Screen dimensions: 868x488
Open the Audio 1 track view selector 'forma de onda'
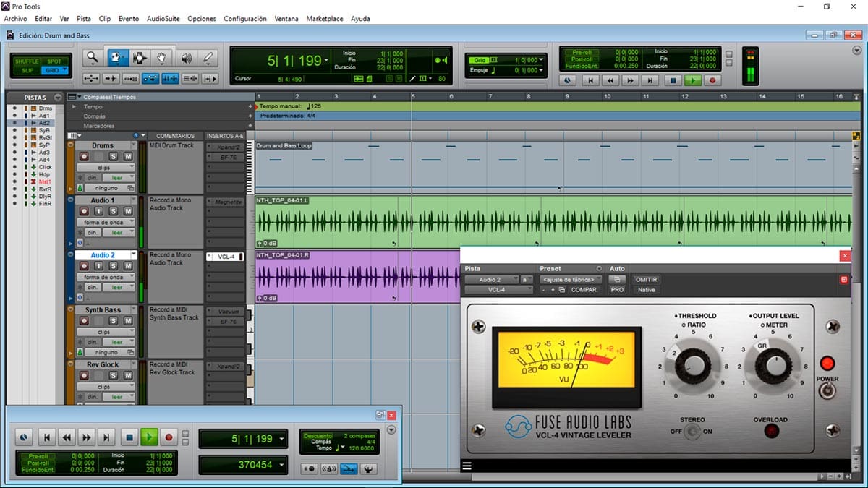[x=106, y=223]
